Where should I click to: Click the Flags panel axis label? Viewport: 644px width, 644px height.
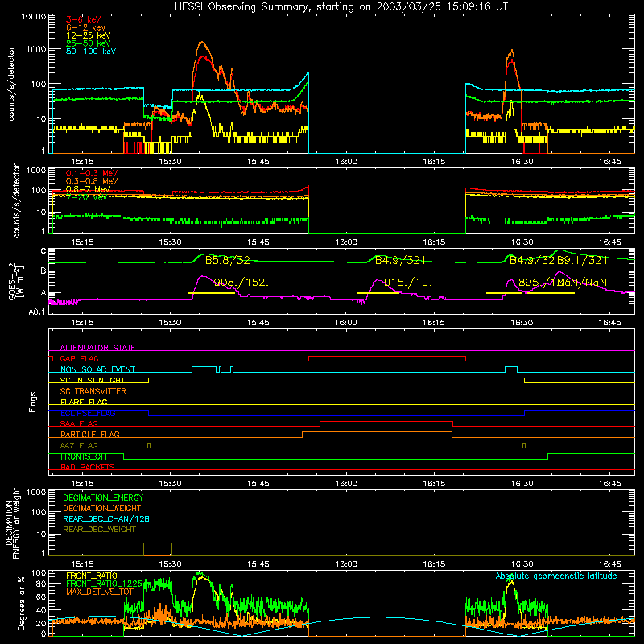click(32, 402)
